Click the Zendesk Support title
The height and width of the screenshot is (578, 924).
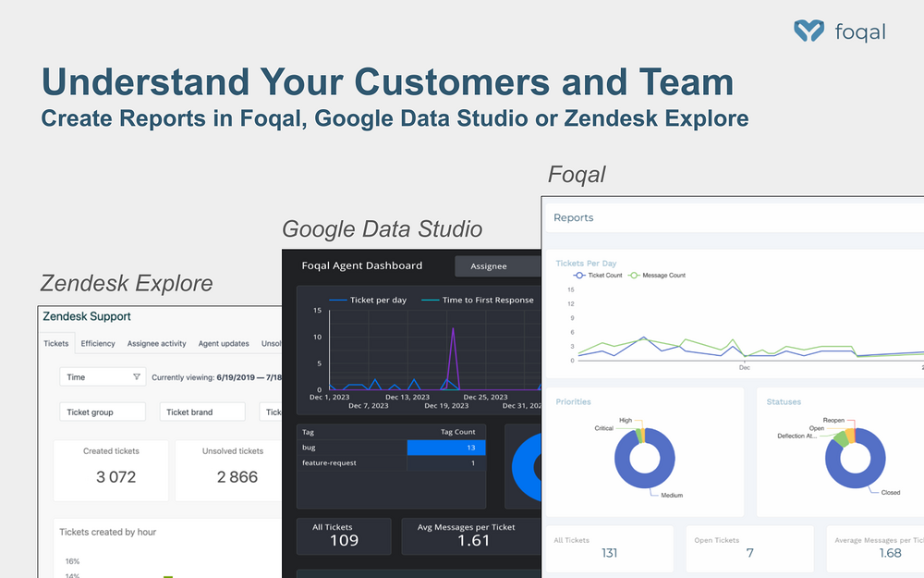coord(87,316)
